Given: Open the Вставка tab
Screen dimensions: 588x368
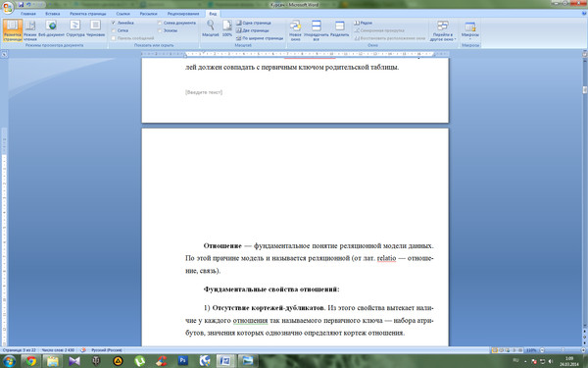Looking at the screenshot, I should point(53,14).
